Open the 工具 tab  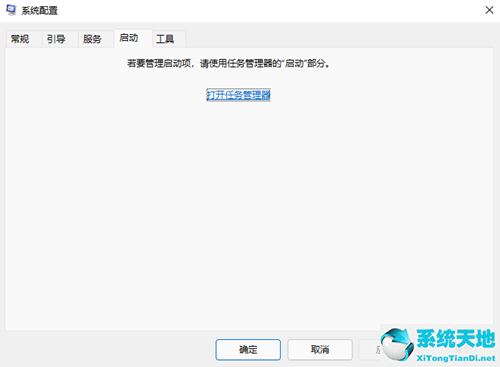pyautogui.click(x=169, y=39)
